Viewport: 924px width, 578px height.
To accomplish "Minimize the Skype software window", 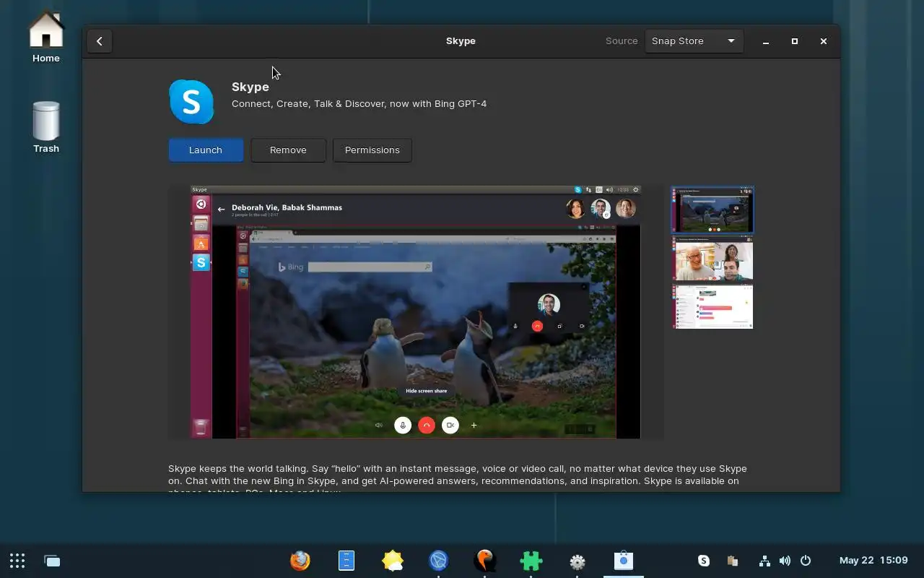I will click(x=766, y=41).
